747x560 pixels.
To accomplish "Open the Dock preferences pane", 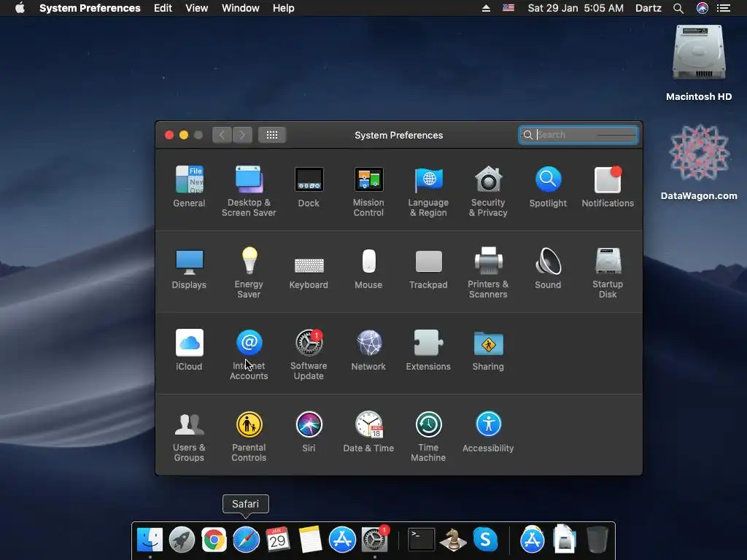I will point(309,186).
